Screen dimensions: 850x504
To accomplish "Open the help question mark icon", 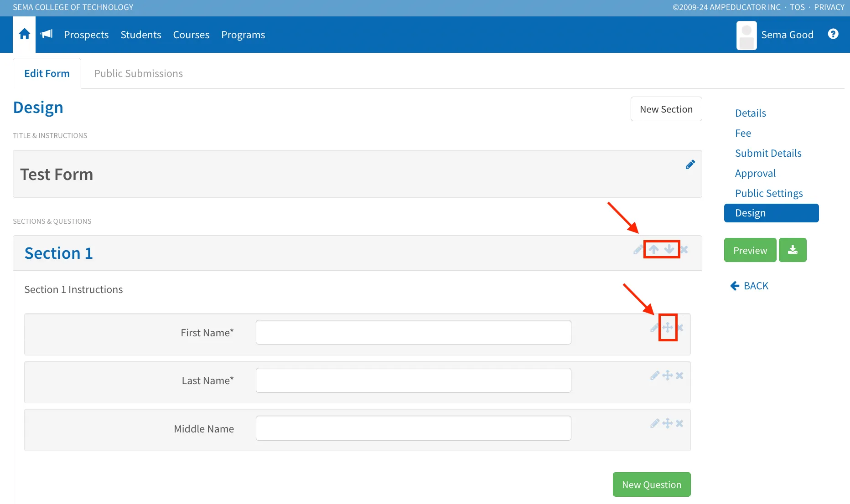I will [833, 34].
